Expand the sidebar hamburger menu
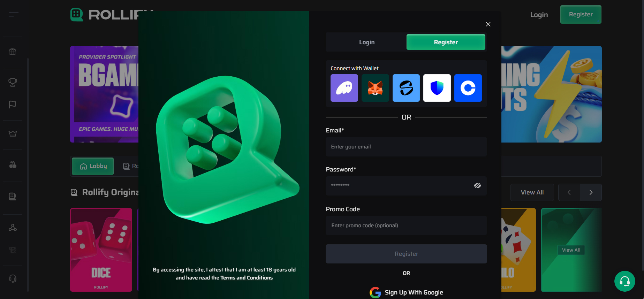The height and width of the screenshot is (299, 644). 14,14
